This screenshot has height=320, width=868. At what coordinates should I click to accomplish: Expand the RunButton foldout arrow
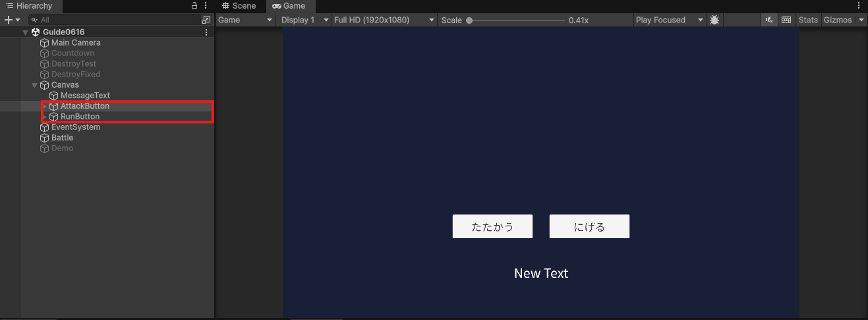(x=45, y=117)
